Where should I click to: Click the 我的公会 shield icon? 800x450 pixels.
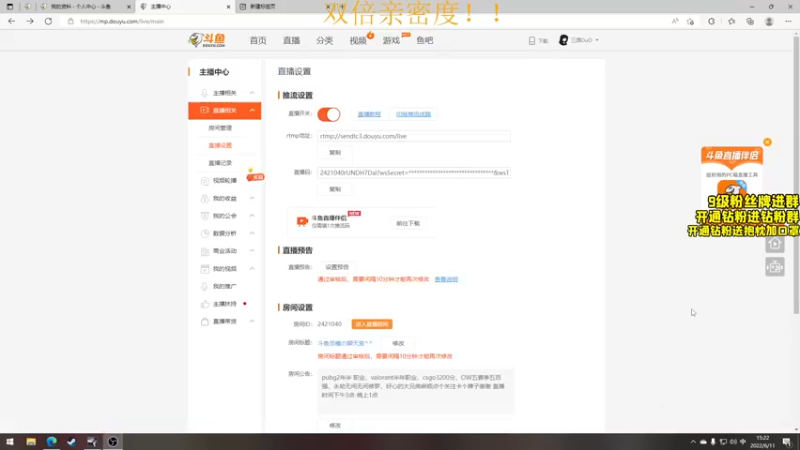(205, 216)
